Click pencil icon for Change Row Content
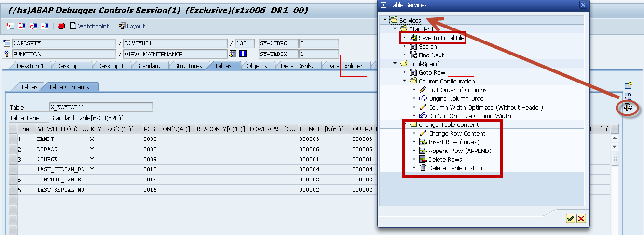This screenshot has height=235, width=644. 423,134
